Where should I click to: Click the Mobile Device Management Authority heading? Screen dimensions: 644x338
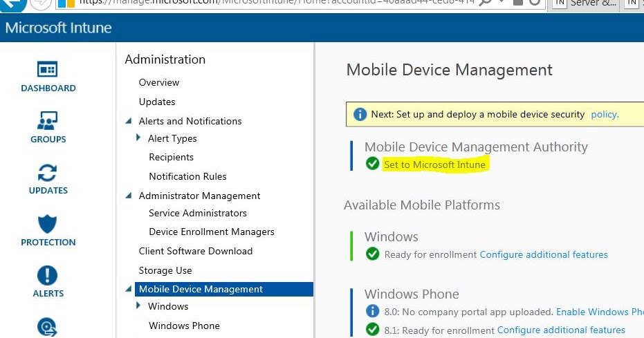pyautogui.click(x=476, y=147)
